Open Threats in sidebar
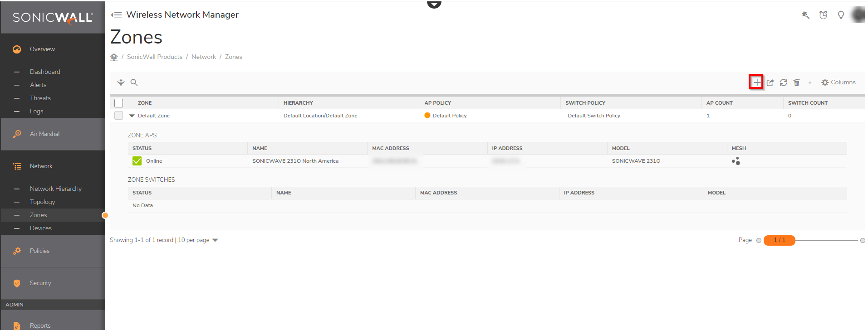 click(x=40, y=98)
